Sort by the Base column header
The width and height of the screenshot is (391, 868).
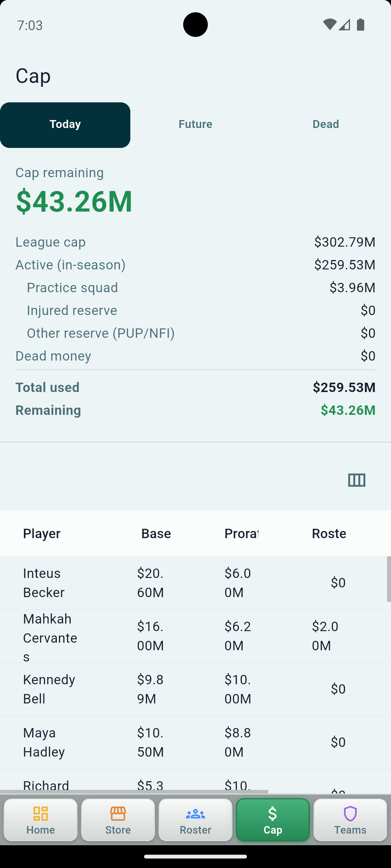click(156, 533)
